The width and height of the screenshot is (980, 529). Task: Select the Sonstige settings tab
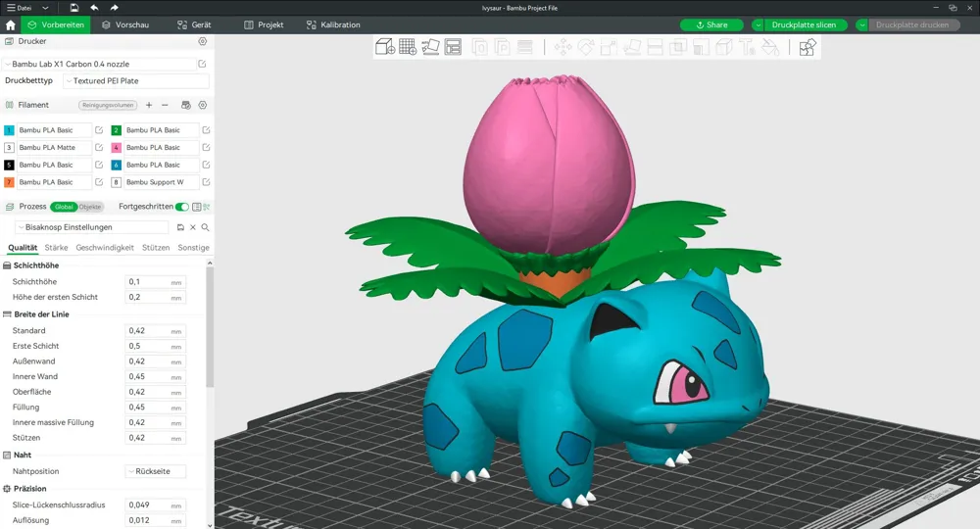click(194, 247)
